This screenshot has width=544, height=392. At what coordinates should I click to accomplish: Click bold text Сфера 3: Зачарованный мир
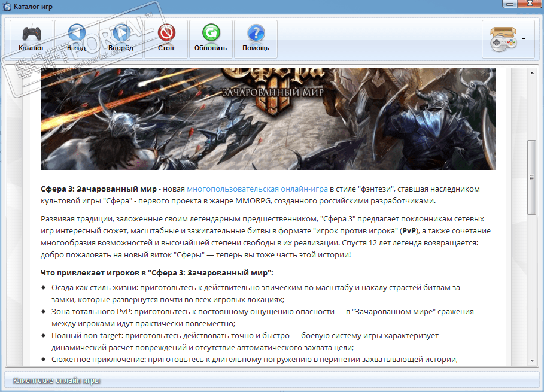[x=99, y=189]
